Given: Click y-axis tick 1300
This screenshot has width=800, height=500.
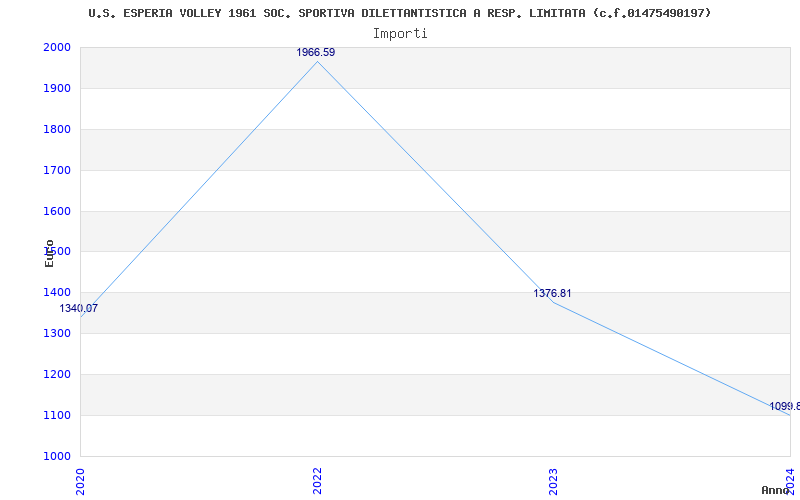Looking at the screenshot, I should tap(57, 333).
